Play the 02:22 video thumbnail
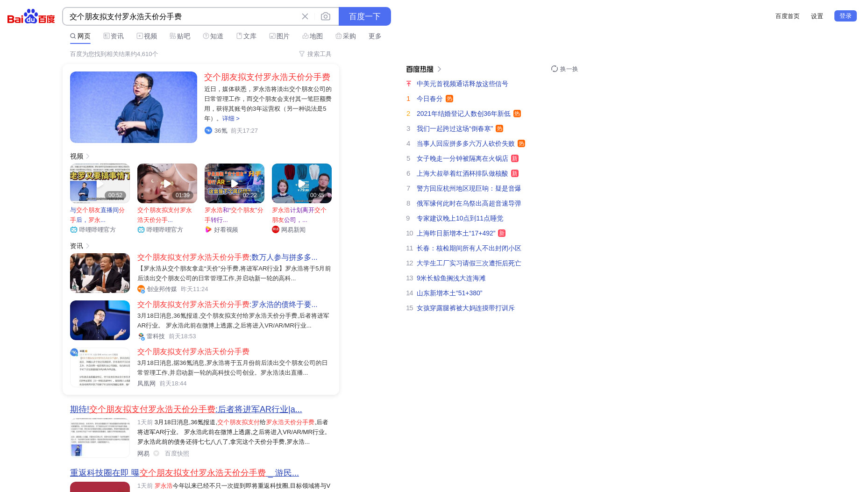868x492 pixels. pyautogui.click(x=235, y=183)
